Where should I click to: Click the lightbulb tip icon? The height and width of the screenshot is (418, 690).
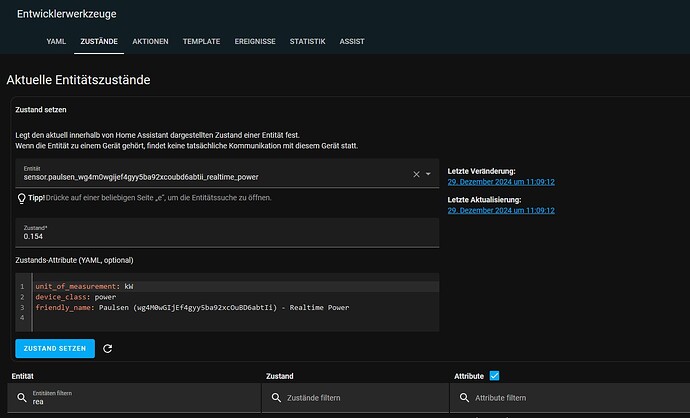click(21, 198)
